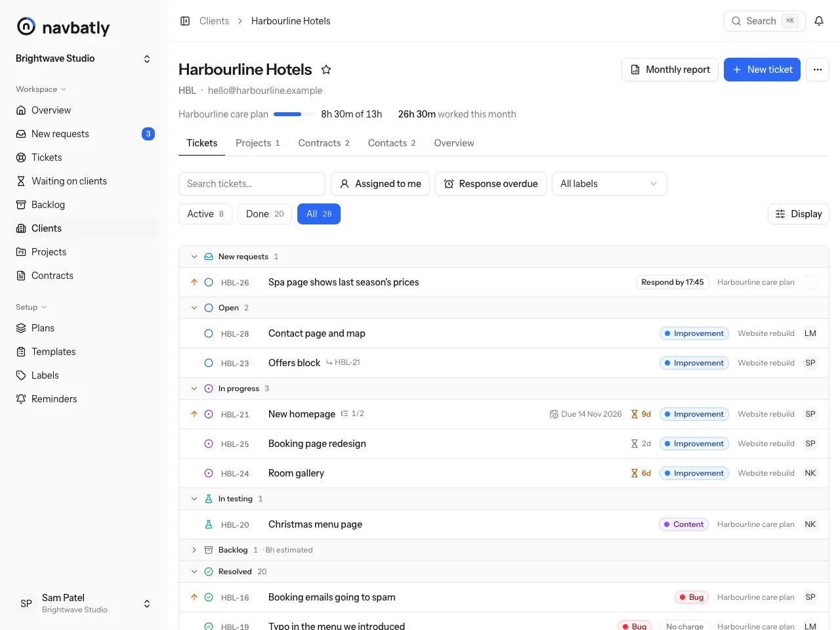Click the navbatly logo icon
The height and width of the screenshot is (630, 840).
tap(26, 26)
